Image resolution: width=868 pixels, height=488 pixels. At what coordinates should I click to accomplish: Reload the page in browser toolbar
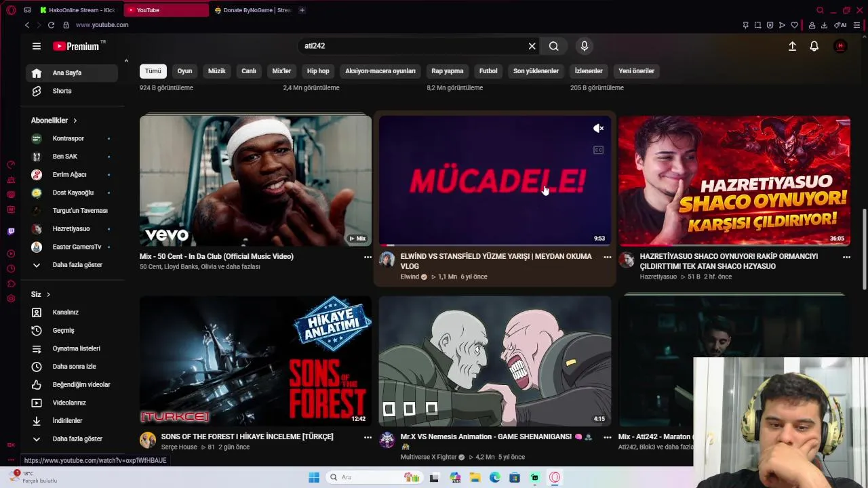(x=51, y=25)
